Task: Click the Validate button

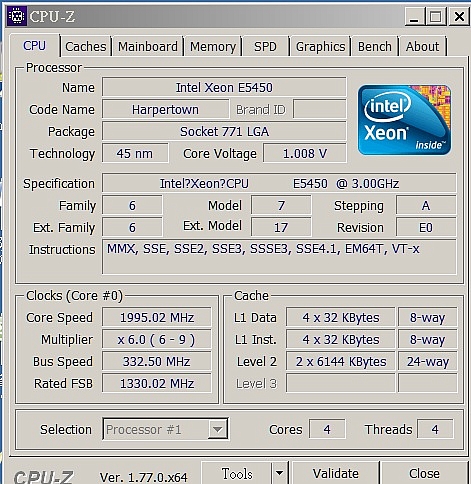Action: [x=336, y=473]
